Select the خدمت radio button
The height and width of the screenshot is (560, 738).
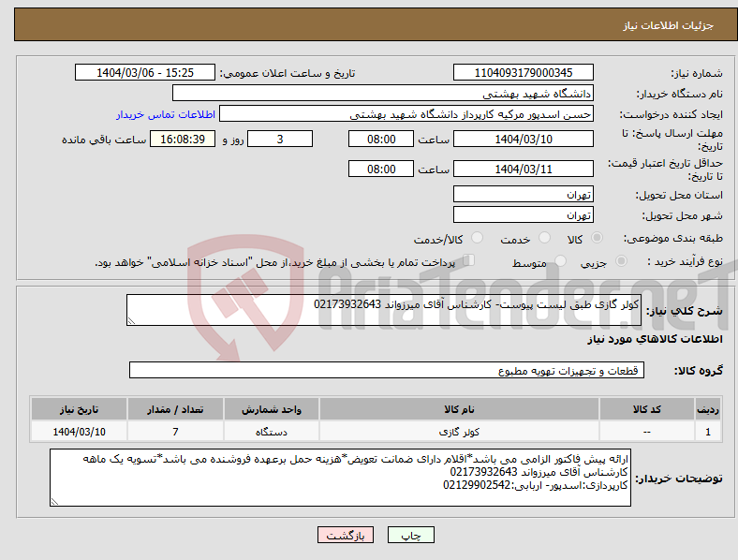tap(544, 238)
